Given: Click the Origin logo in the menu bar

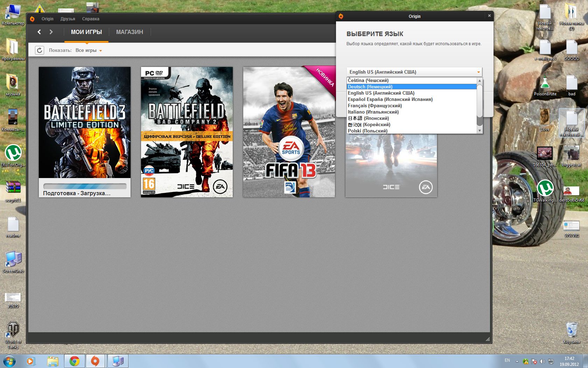Looking at the screenshot, I should [32, 19].
